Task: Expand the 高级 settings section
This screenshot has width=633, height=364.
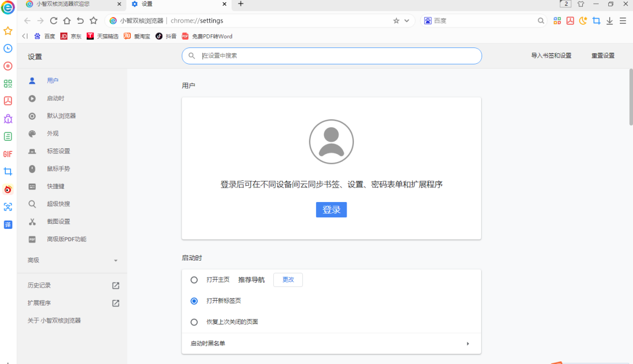Action: pos(72,260)
